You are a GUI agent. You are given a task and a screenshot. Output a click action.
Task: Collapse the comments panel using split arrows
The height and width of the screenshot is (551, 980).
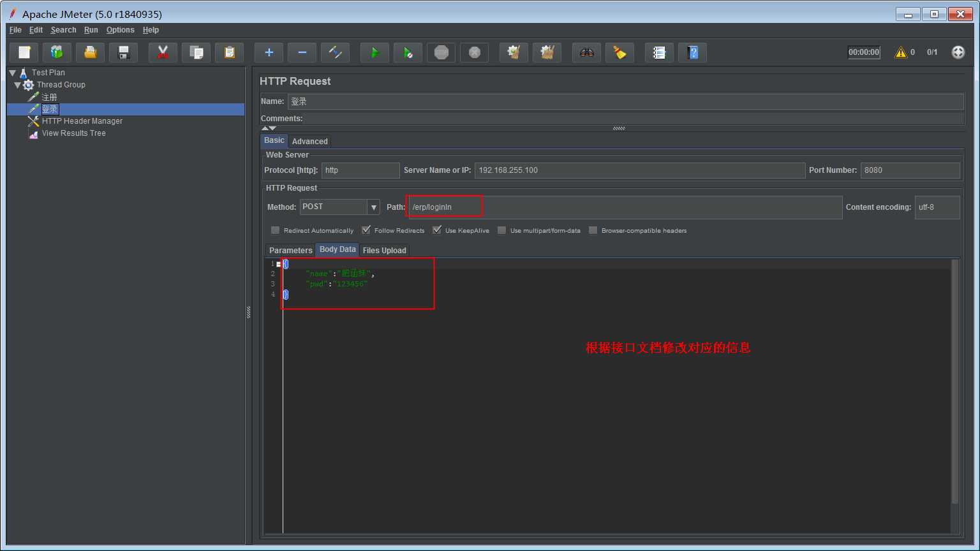(265, 128)
